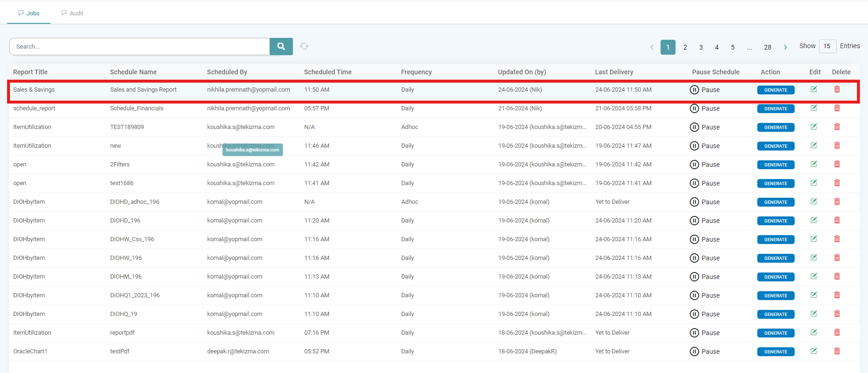Pause the Sales and Savings Report schedule

coord(704,90)
